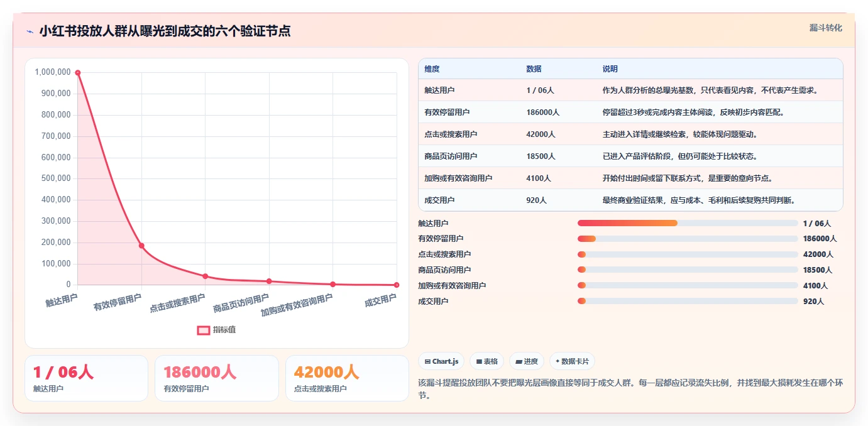This screenshot has height=426, width=868.
Task: Click the 触达用户 cell in the table
Action: point(439,90)
